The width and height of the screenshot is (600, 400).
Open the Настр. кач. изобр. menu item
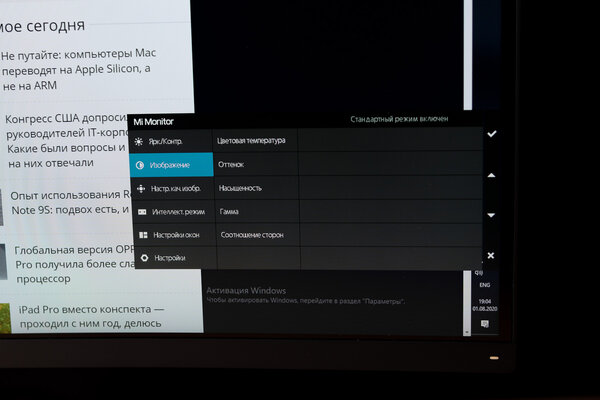(x=172, y=188)
